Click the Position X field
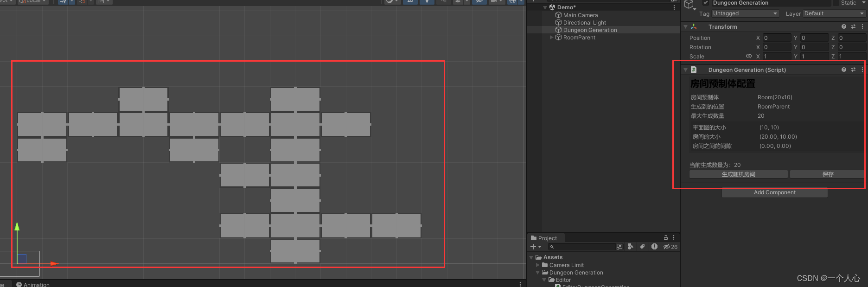The width and height of the screenshot is (868, 287). [x=777, y=38]
